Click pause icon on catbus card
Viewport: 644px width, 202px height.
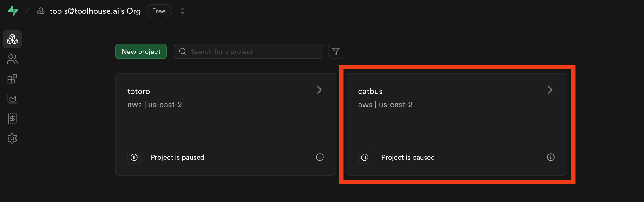tap(365, 157)
